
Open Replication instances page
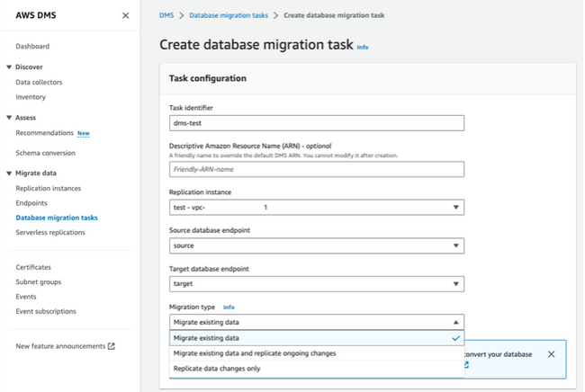(48, 188)
